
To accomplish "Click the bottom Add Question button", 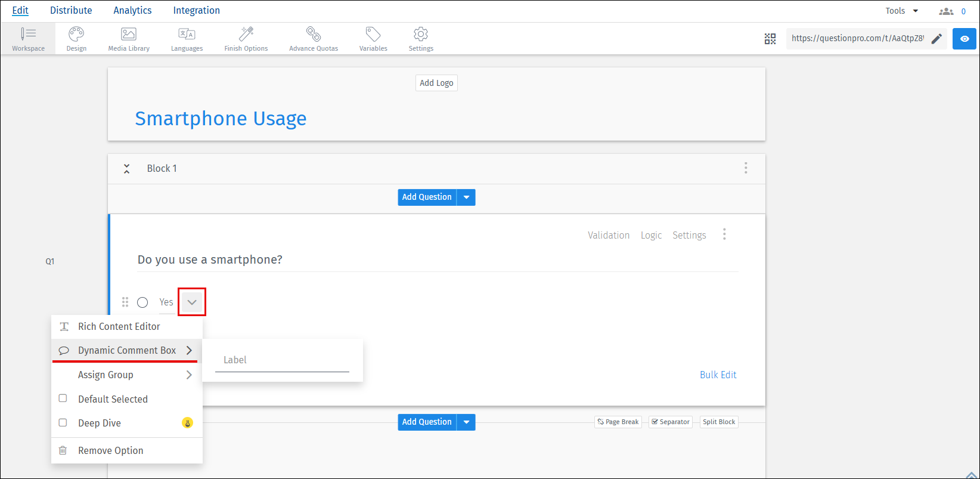I will [x=427, y=422].
